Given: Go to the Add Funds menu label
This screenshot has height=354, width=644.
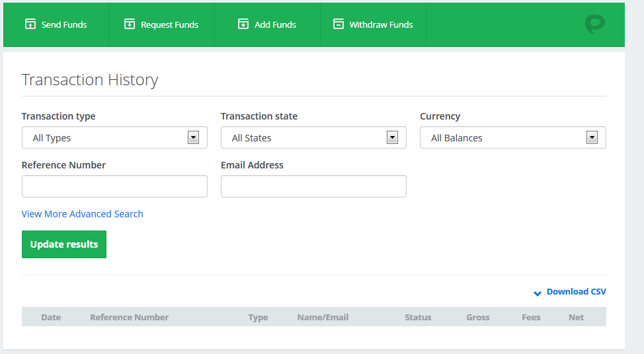Looking at the screenshot, I should (x=275, y=24).
